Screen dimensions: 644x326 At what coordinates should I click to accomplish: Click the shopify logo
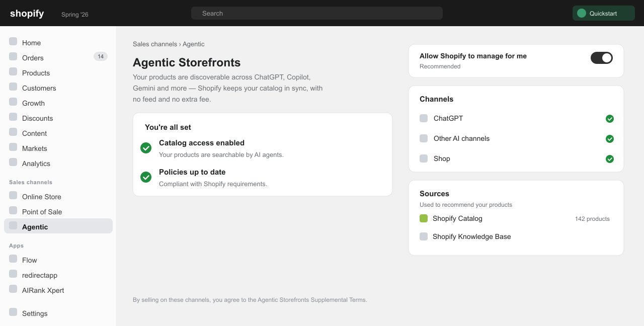[27, 14]
